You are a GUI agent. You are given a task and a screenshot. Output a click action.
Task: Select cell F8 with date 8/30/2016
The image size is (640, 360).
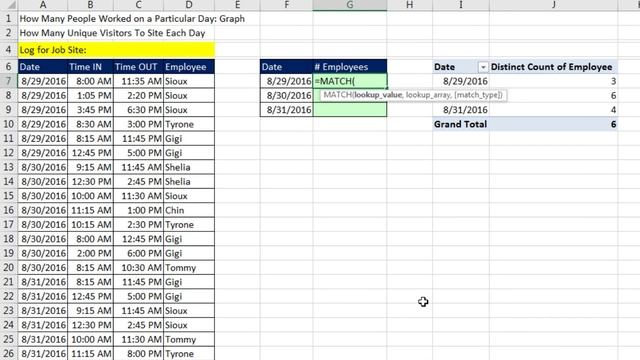[287, 96]
